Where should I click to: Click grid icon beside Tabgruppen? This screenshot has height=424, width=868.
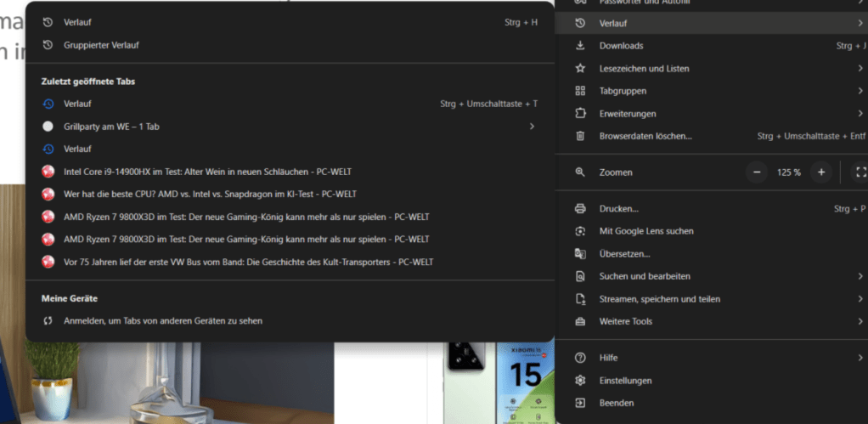(580, 91)
